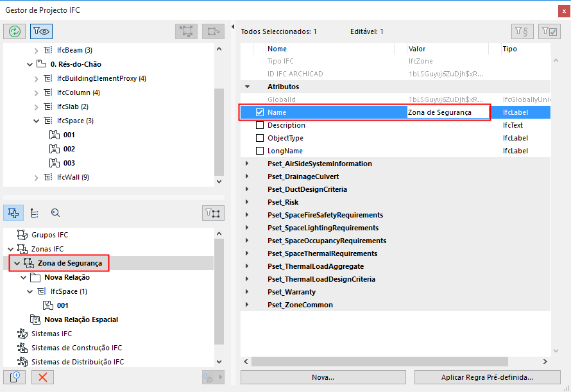The height and width of the screenshot is (392, 571).
Task: Click the filter checkmark icon at top right
Action: click(549, 31)
